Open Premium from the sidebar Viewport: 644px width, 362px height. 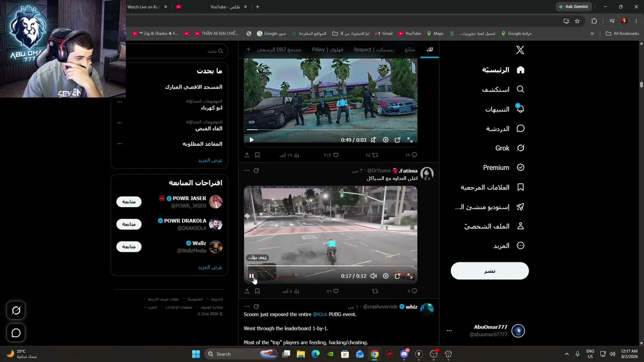pos(504,167)
